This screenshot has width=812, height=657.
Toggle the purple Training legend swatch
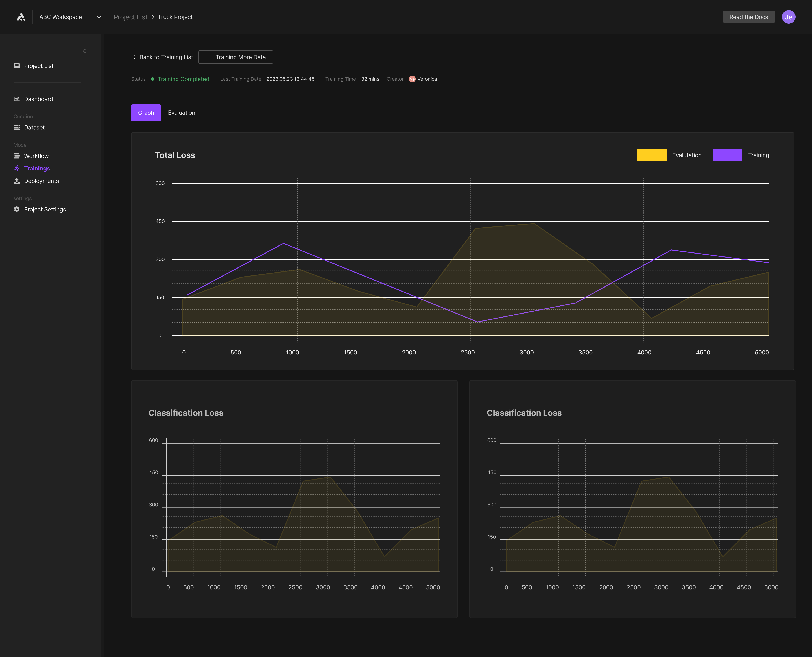(x=727, y=155)
